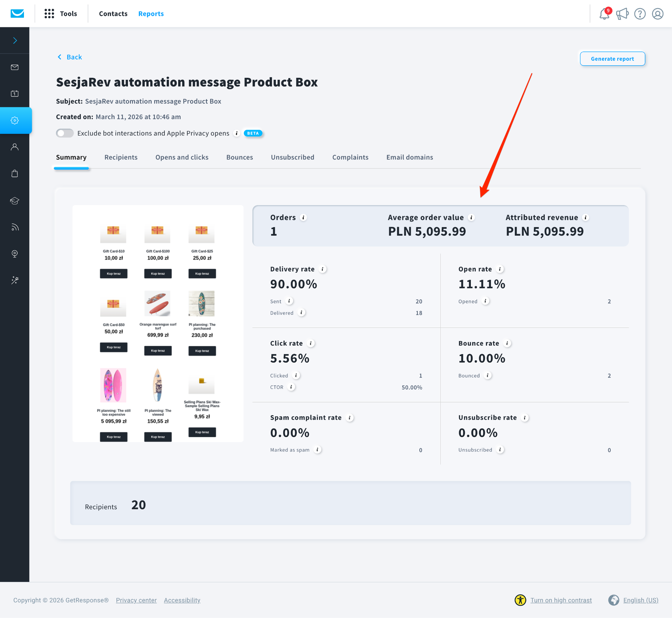Screen dimensions: 672x618
Task: Open the contacts person sidebar icon
Action: 15,147
